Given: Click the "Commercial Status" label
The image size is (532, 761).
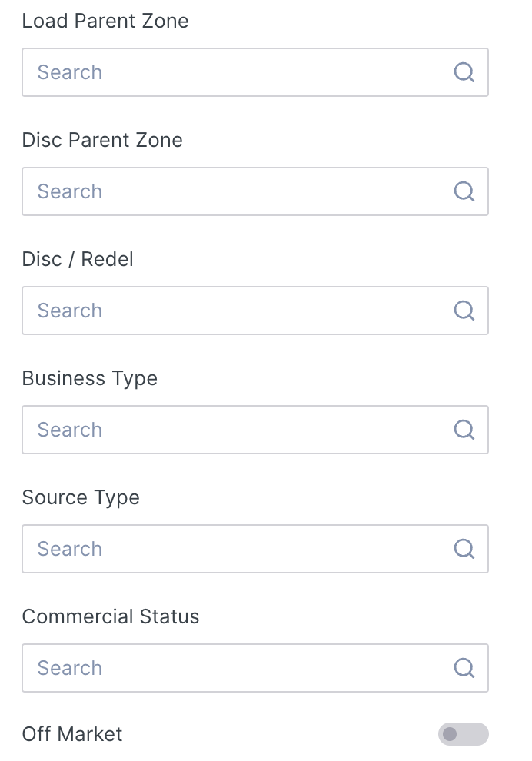Looking at the screenshot, I should (111, 616).
